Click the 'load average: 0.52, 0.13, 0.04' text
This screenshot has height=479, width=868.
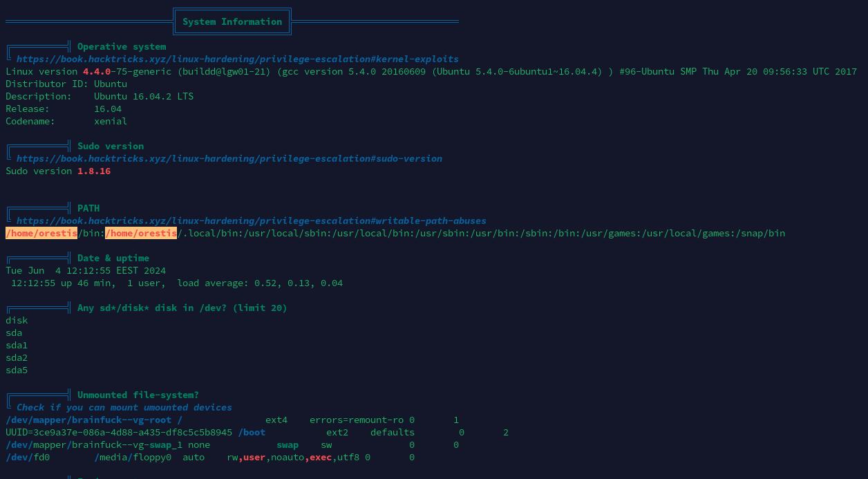pyautogui.click(x=260, y=283)
